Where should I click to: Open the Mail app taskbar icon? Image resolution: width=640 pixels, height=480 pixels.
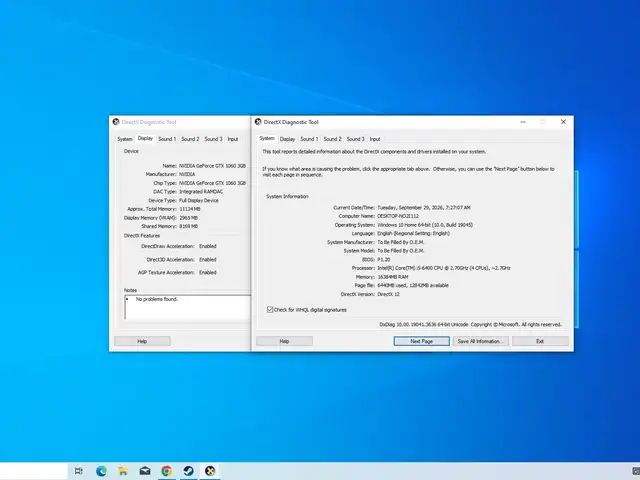point(145,471)
